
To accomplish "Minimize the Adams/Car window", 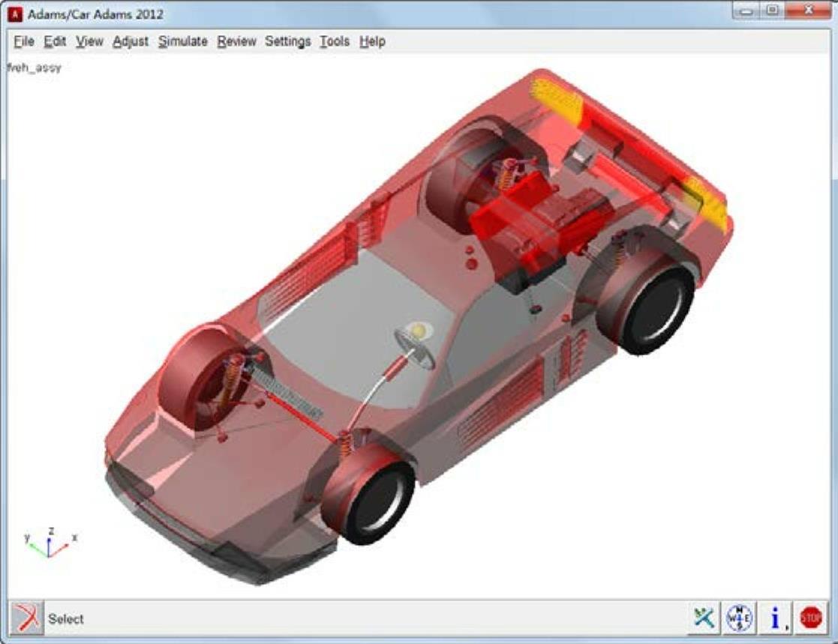I will [746, 10].
